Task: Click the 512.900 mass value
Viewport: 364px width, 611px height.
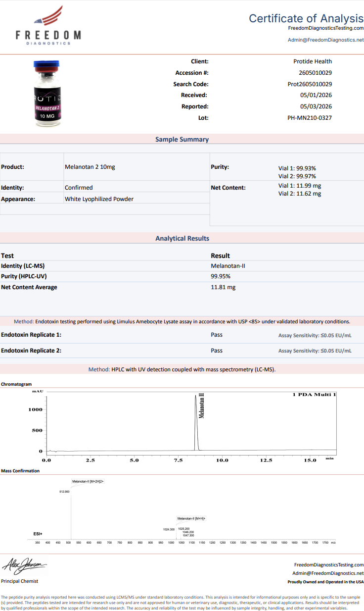Action: point(64,492)
